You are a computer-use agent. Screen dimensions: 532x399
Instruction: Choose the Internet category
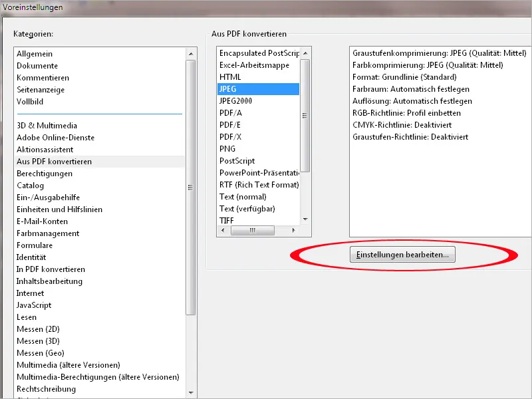click(x=30, y=293)
